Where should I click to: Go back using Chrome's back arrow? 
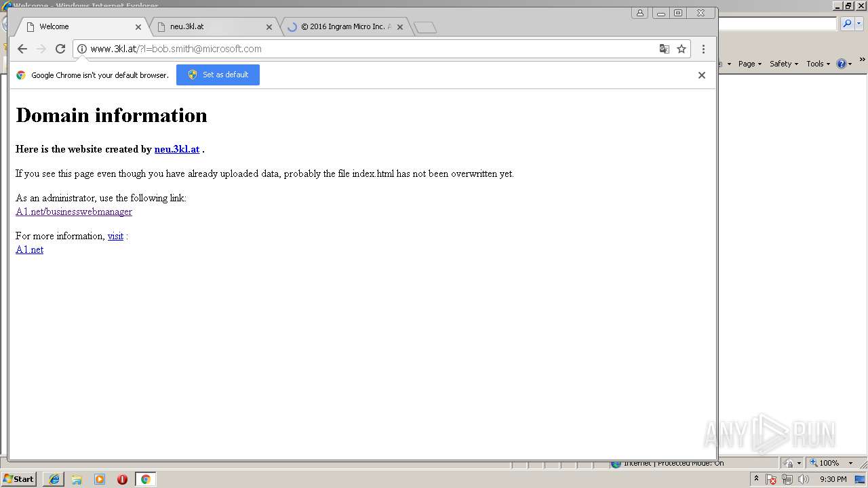click(22, 49)
